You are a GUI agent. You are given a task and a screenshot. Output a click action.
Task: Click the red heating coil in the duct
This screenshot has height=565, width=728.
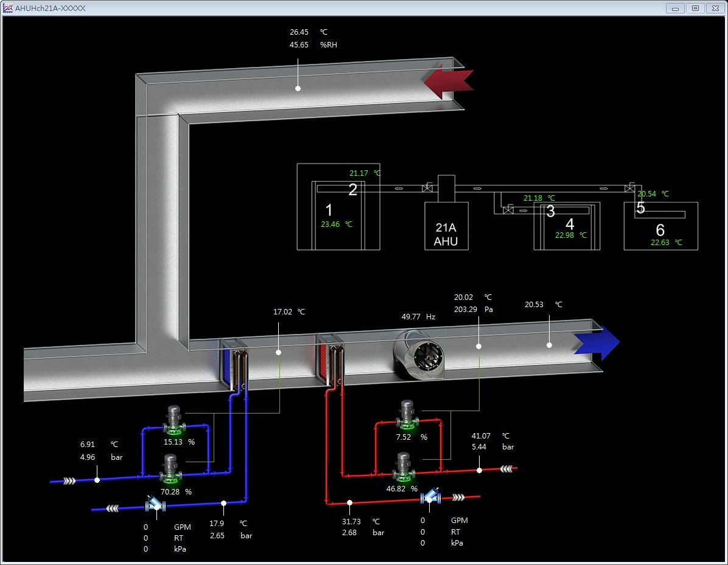tap(329, 359)
